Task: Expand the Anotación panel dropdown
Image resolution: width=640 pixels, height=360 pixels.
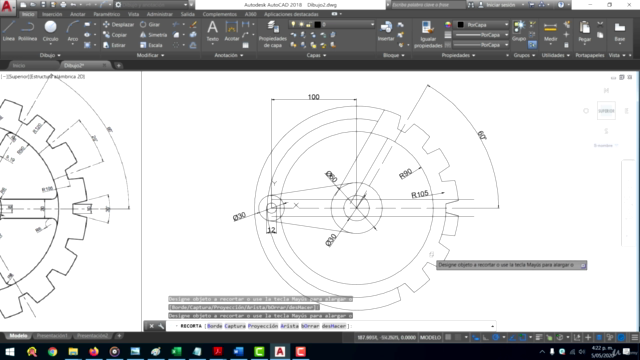Action: [229, 55]
